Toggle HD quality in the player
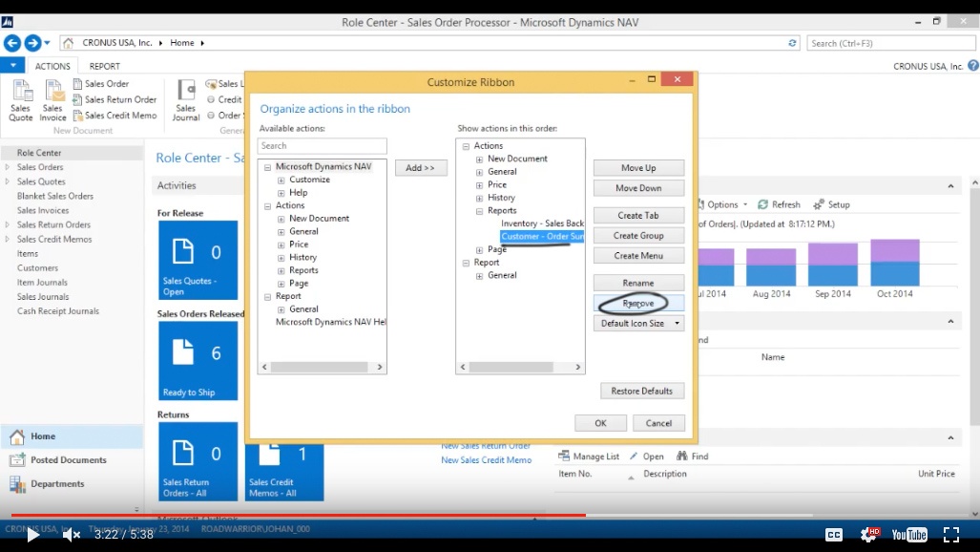Image resolution: width=980 pixels, height=552 pixels. pos(868,535)
